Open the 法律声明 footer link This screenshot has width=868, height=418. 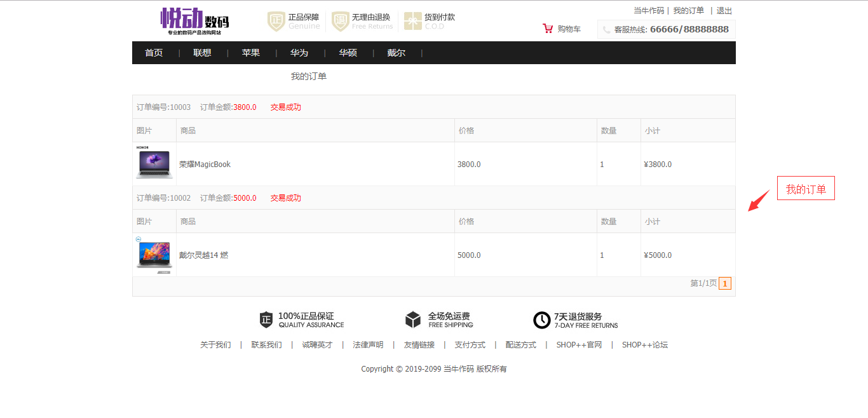tap(368, 345)
